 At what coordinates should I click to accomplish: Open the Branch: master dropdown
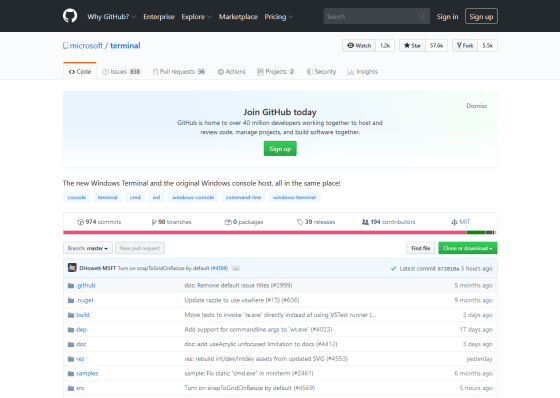(88, 248)
